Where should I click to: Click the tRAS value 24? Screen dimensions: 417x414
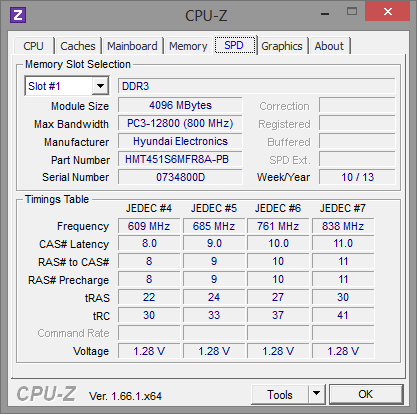(214, 297)
